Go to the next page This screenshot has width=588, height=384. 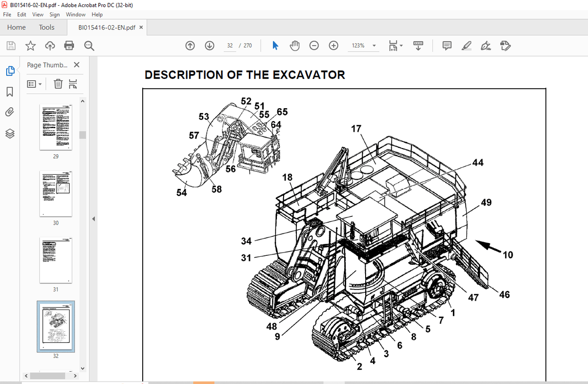pyautogui.click(x=209, y=45)
